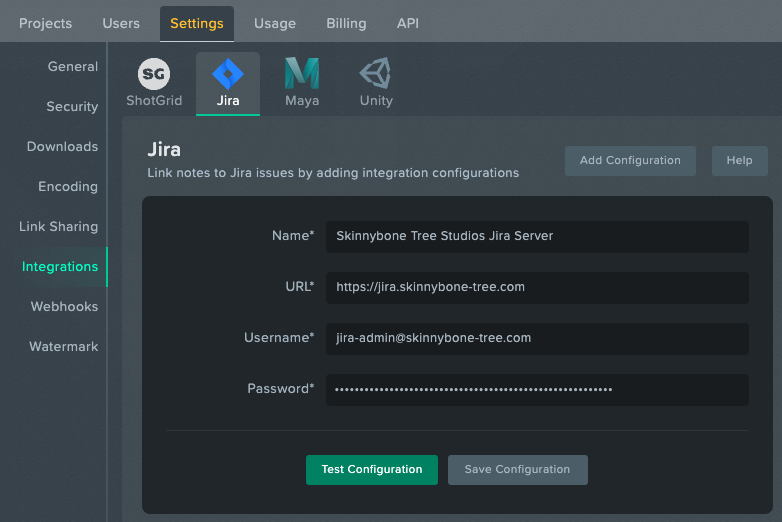Open the Billing tab
The height and width of the screenshot is (522, 782).
[346, 23]
